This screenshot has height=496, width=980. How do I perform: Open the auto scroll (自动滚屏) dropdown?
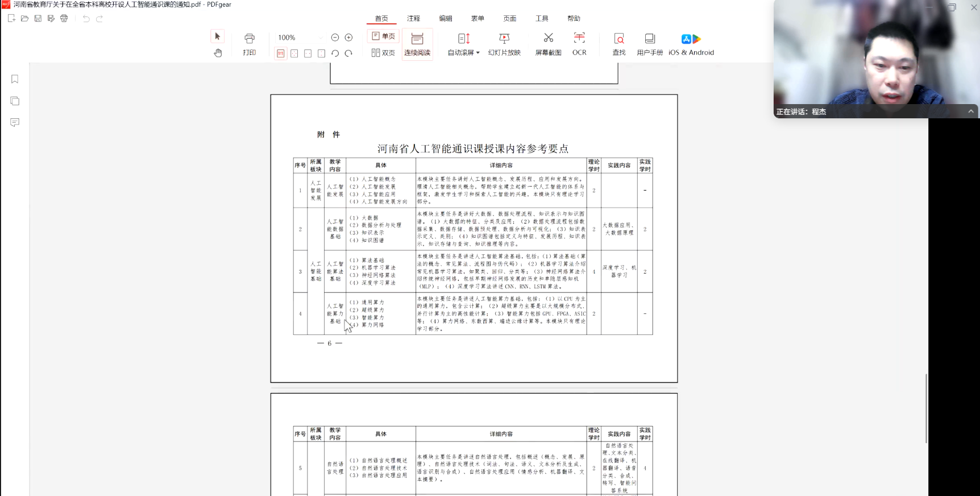[477, 53]
